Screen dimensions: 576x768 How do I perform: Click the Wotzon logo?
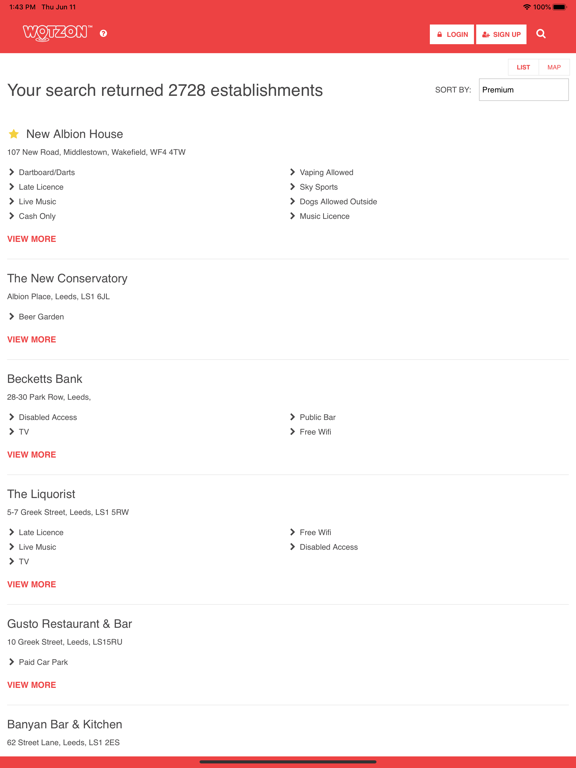57,33
